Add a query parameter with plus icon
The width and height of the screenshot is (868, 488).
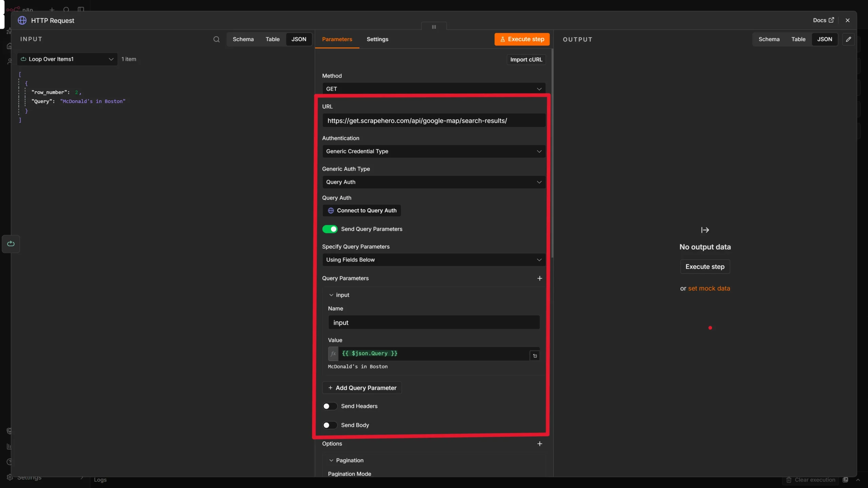pyautogui.click(x=539, y=278)
